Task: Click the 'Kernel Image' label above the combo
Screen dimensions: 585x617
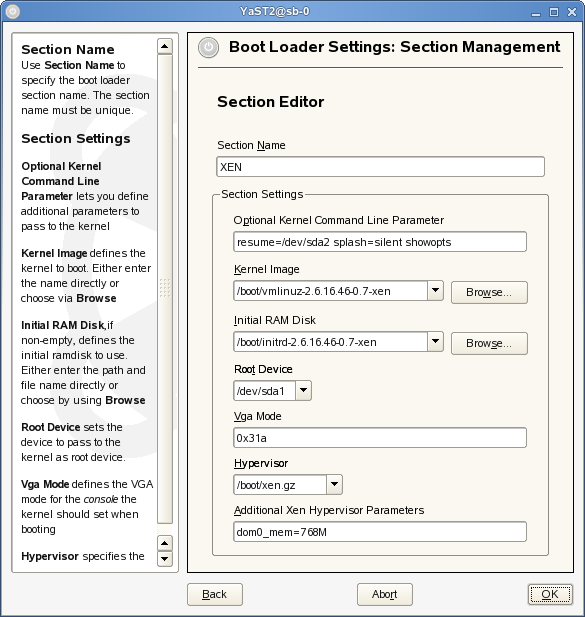Action: [x=266, y=269]
